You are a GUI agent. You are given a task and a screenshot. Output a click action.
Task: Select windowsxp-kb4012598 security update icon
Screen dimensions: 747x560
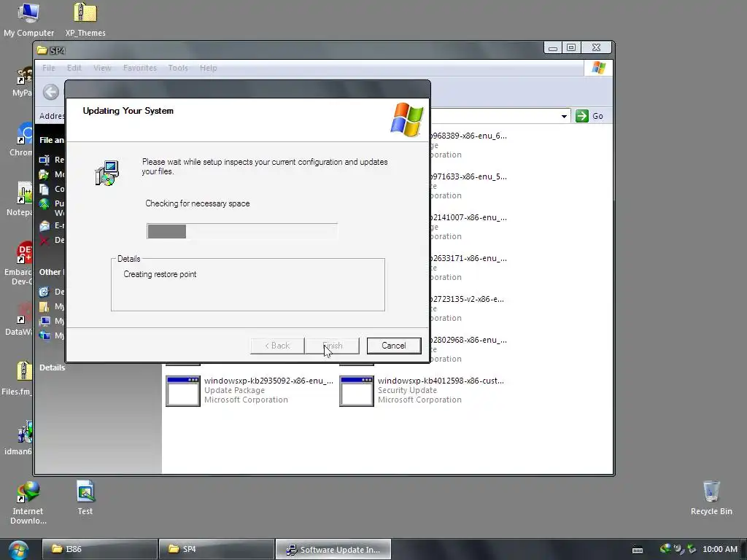[x=356, y=391]
